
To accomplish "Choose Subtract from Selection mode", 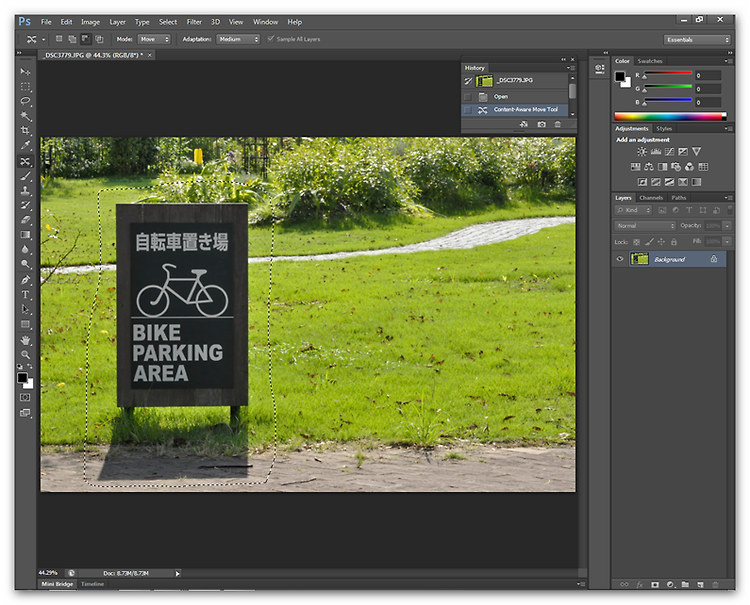I will [86, 39].
